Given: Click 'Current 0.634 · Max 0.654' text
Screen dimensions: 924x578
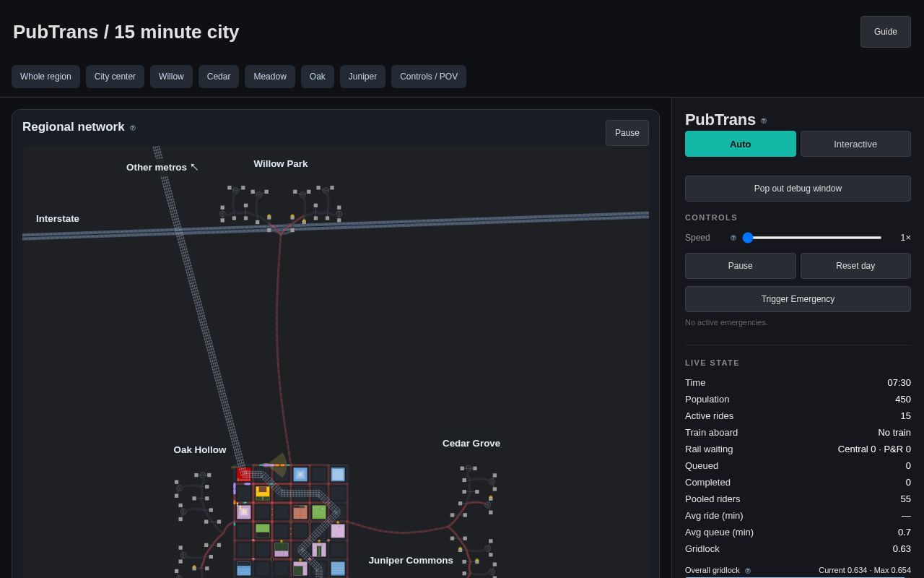Looking at the screenshot, I should (x=865, y=570).
